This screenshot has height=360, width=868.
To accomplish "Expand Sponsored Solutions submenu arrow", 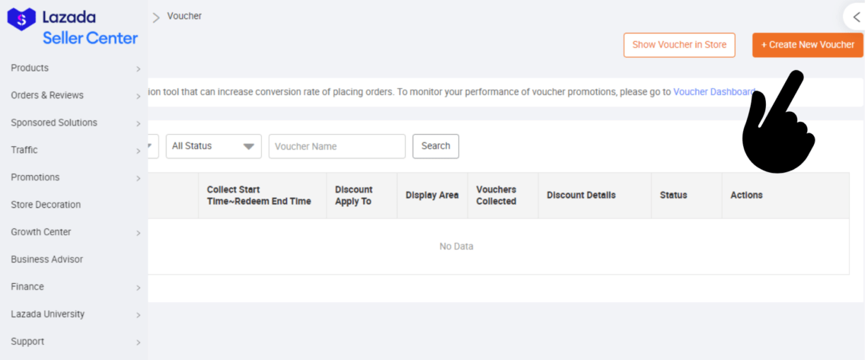I will tap(138, 124).
